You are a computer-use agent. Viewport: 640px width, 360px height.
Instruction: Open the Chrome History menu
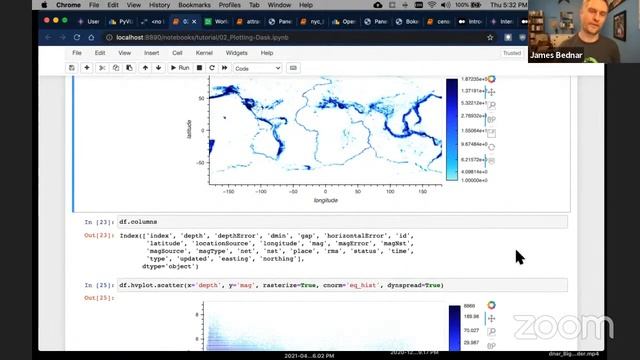[159, 5]
